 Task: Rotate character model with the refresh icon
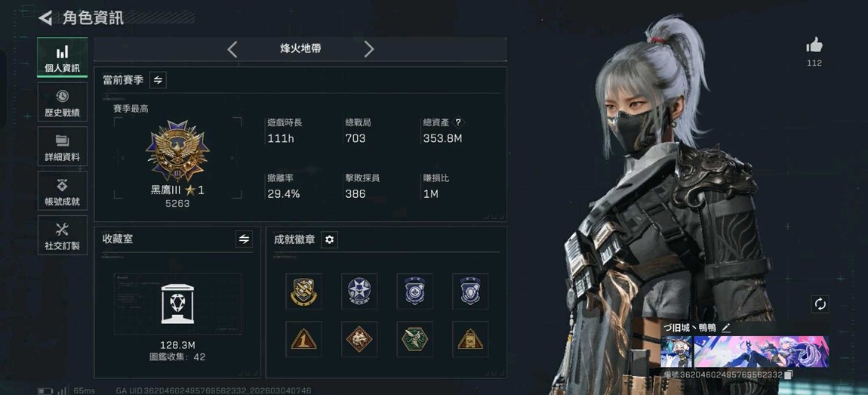pos(820,304)
